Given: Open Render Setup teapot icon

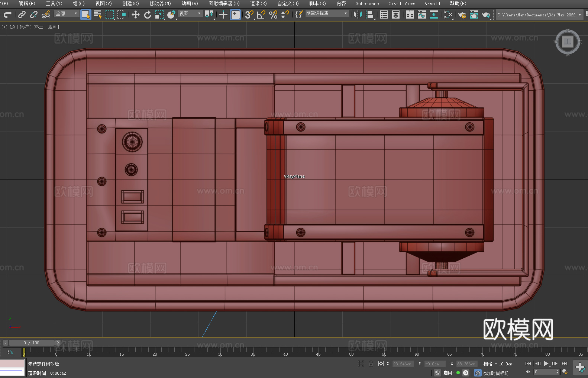Looking at the screenshot, I should [462, 14].
